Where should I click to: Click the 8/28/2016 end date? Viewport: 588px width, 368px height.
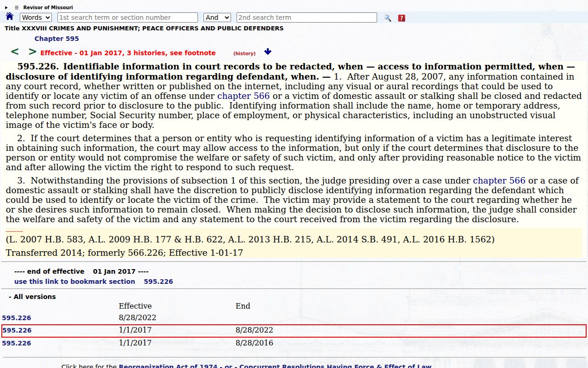(x=254, y=343)
